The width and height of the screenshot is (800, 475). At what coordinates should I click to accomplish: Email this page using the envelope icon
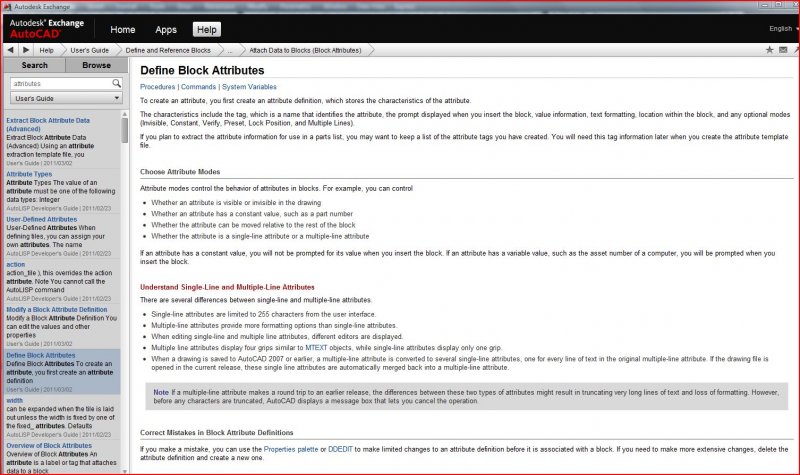(783, 50)
